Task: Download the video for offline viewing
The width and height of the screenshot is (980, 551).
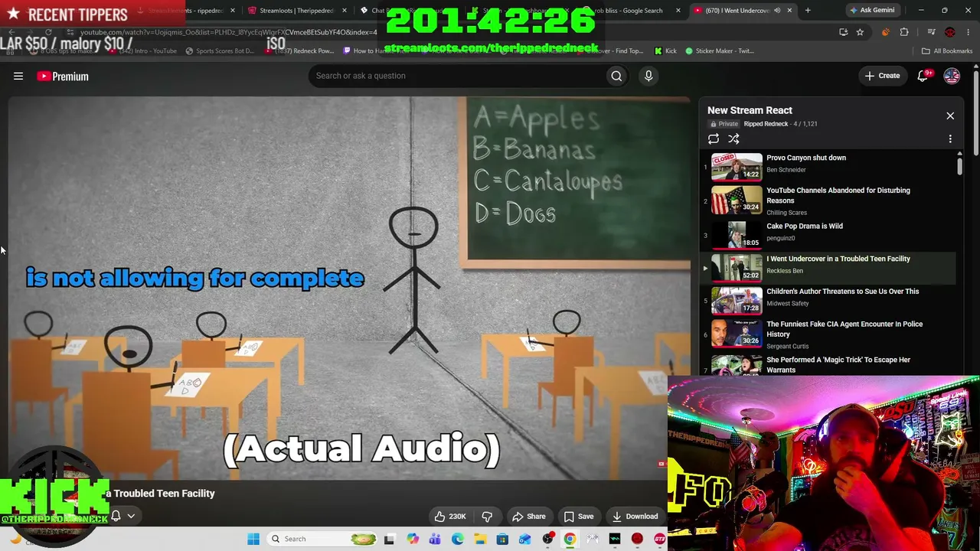Action: pos(635,517)
